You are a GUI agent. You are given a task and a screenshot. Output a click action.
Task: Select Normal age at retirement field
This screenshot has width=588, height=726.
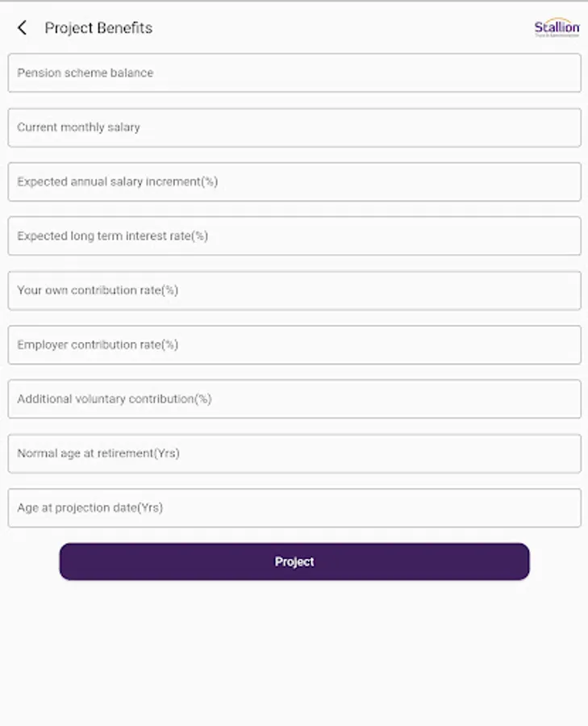(294, 453)
